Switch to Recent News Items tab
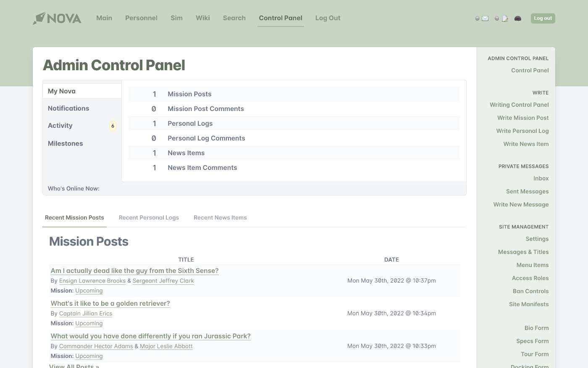Viewport: 588px width, 368px height. point(220,217)
